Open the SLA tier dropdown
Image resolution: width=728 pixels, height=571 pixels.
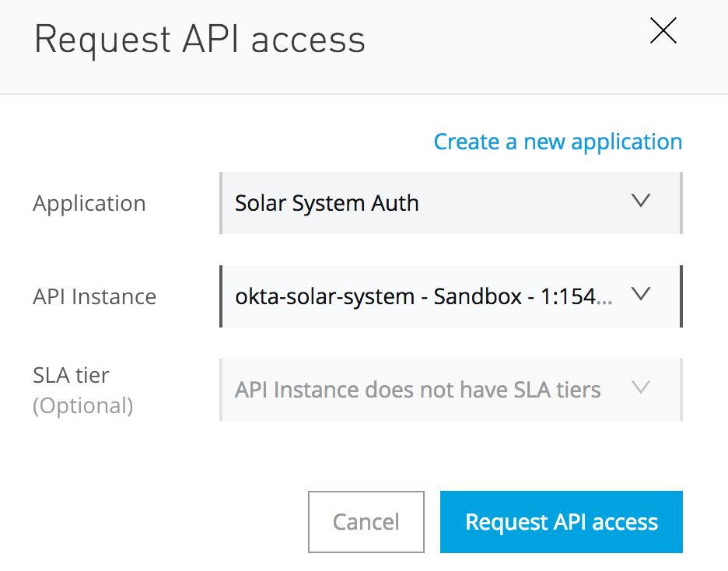click(451, 390)
